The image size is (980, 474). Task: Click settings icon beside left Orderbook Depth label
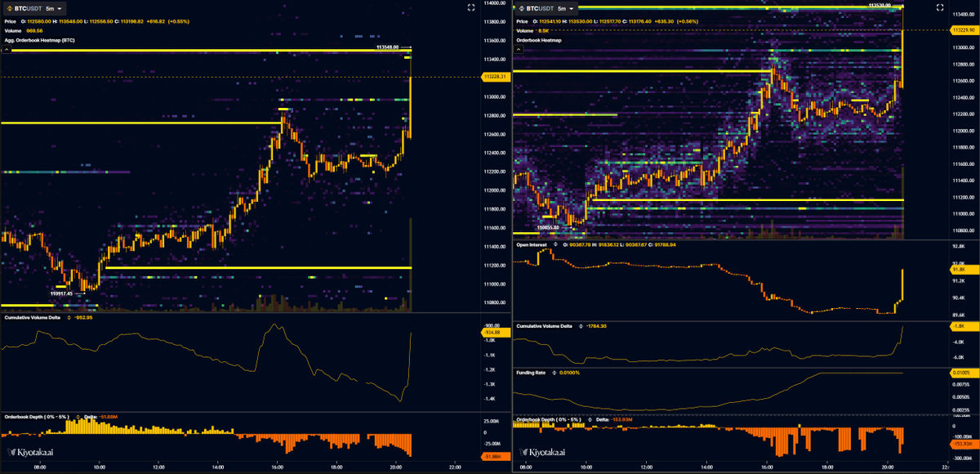click(79, 418)
